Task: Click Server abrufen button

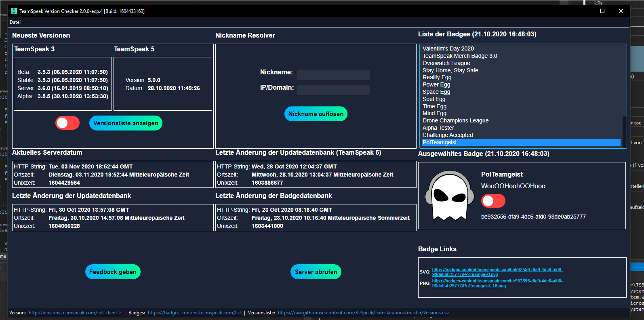Action: pyautogui.click(x=316, y=272)
